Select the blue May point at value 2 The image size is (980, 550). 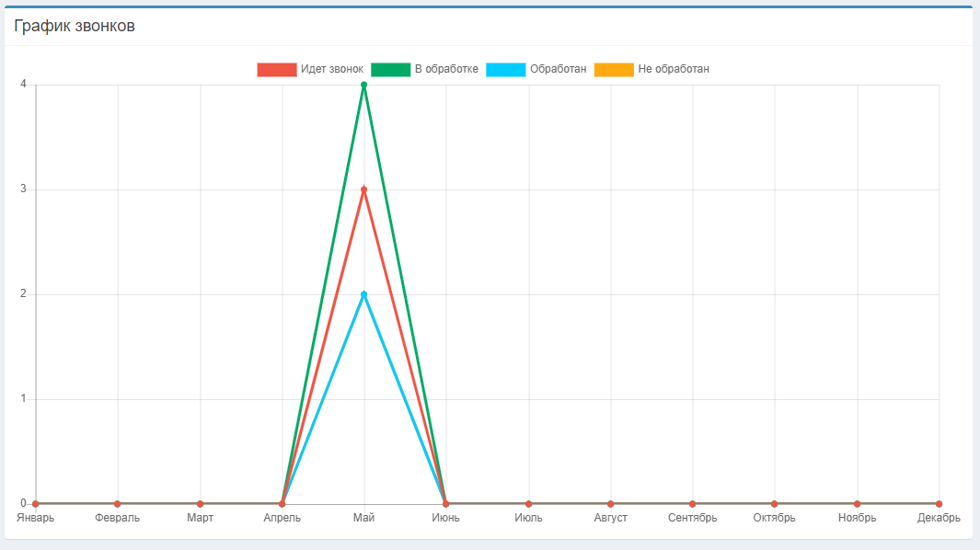coord(364,295)
